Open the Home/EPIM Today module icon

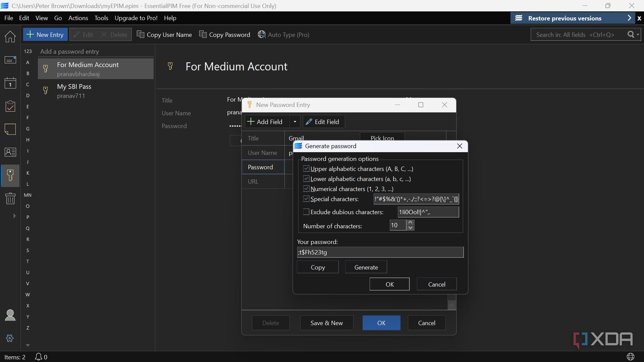[x=10, y=36]
